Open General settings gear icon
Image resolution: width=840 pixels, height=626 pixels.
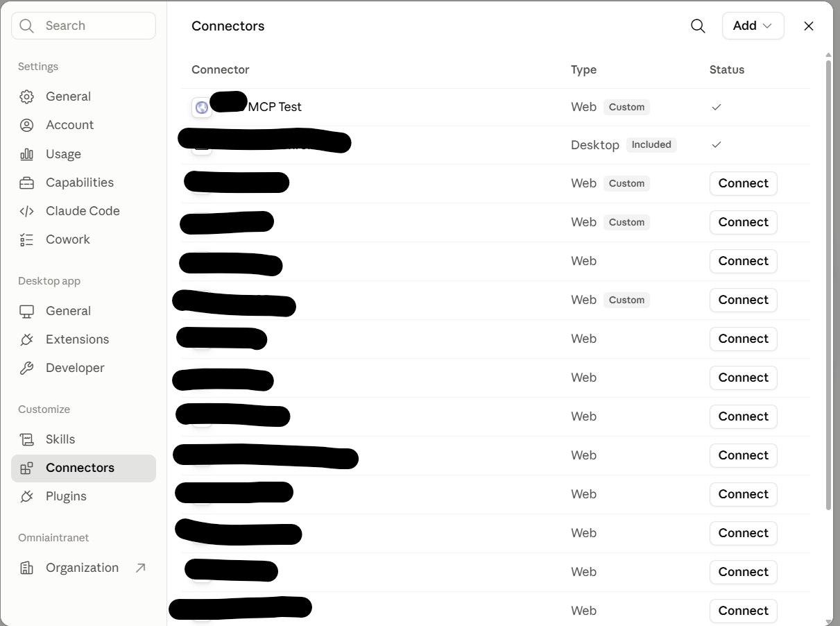point(26,96)
